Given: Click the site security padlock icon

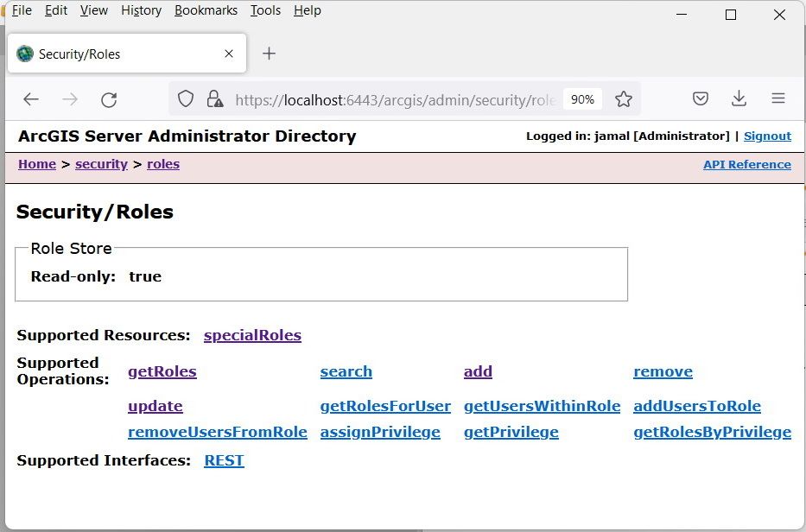Looking at the screenshot, I should coord(214,99).
